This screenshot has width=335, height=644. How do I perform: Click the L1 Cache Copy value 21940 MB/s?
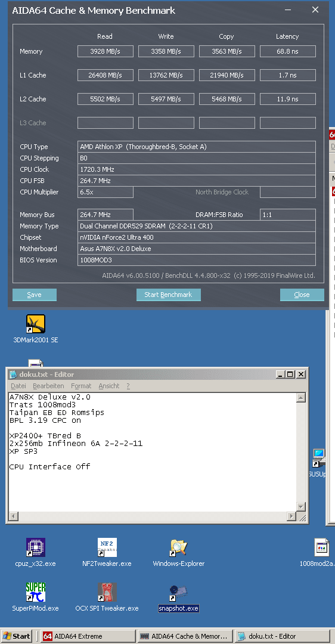[227, 75]
